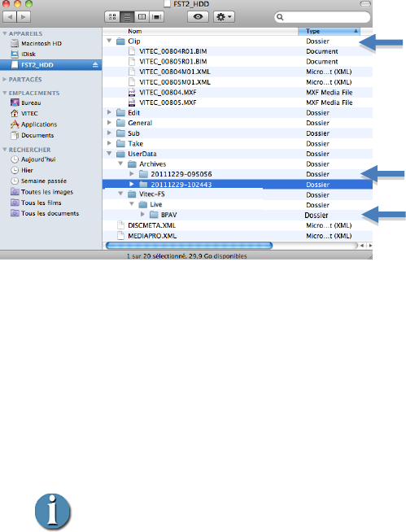The height and width of the screenshot is (532, 406).
Task: Go back with the left arrow
Action: [x=10, y=16]
